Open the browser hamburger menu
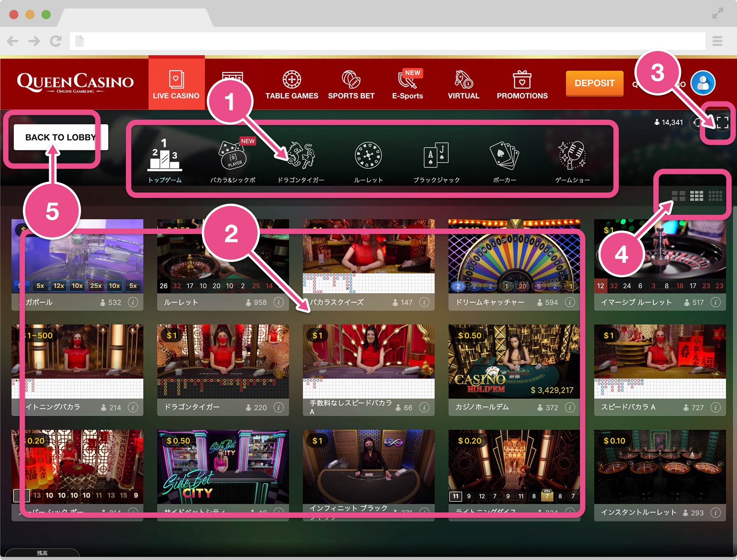The image size is (737, 560). coord(717,41)
